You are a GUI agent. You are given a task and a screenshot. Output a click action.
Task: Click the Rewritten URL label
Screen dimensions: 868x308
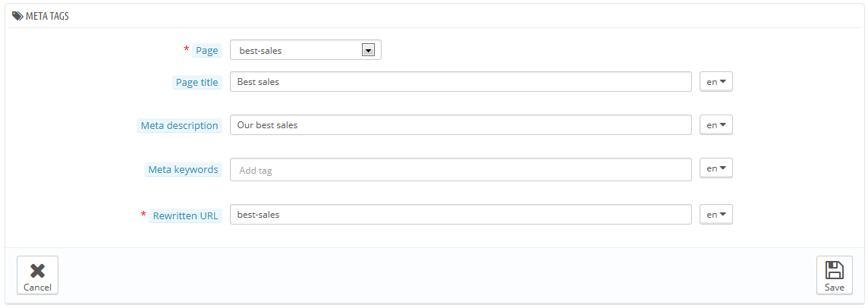(186, 215)
